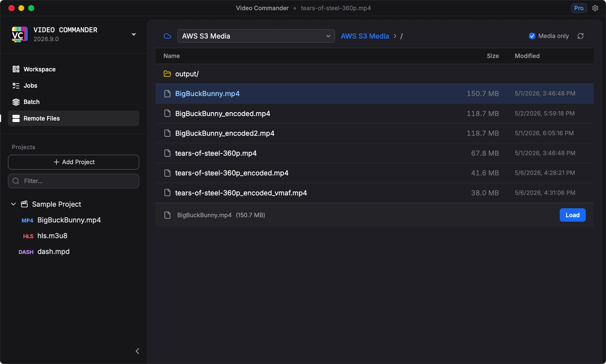Collapse the Sample Project tree
Viewport: 606px width, 364px height.
click(x=14, y=204)
